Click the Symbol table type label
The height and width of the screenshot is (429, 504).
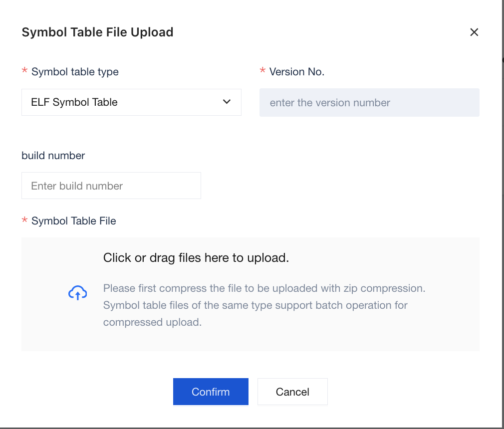[x=75, y=72]
